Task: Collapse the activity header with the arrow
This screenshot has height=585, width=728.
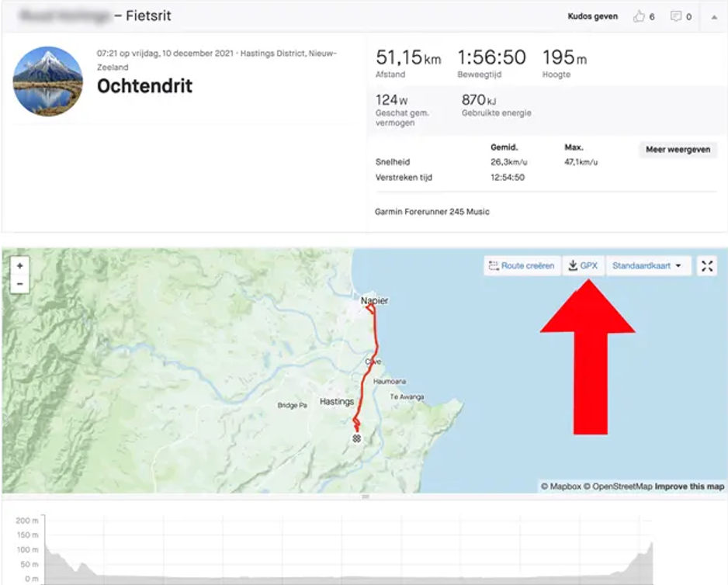Action: pos(713,16)
